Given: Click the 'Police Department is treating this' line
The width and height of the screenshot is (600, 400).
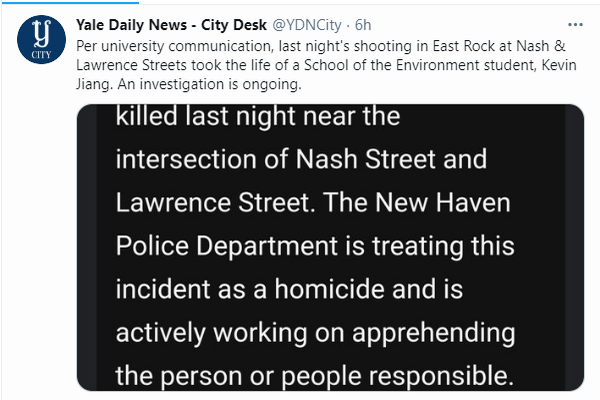Looking at the screenshot, I should click(316, 247).
